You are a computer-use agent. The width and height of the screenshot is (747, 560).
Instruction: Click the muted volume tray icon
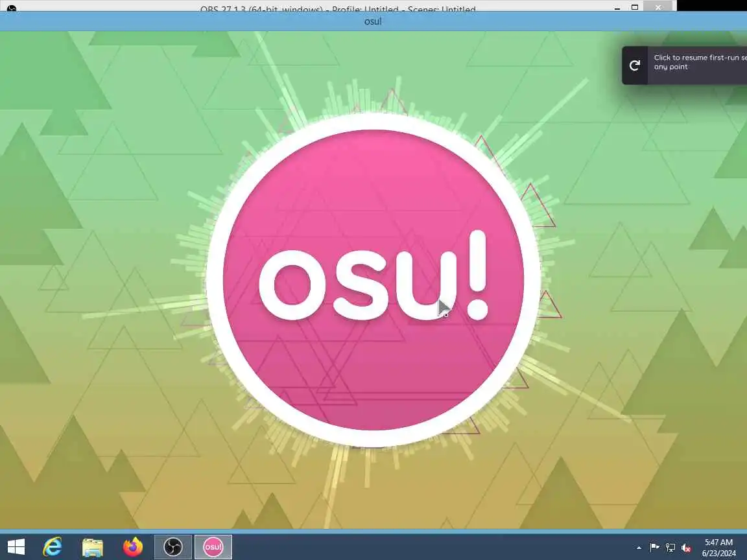pyautogui.click(x=686, y=548)
